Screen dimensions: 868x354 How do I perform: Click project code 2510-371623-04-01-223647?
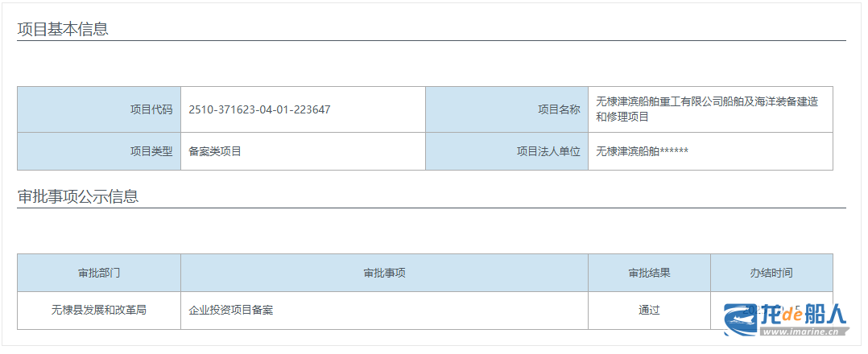[259, 109]
